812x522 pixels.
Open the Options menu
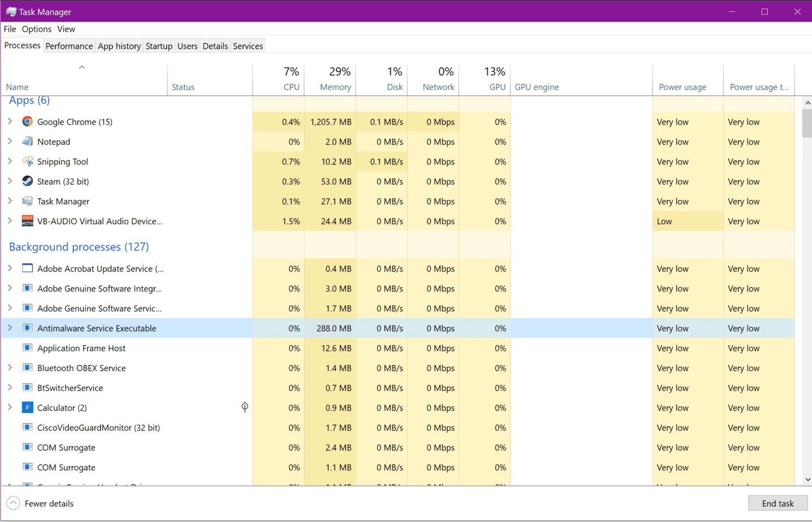tap(37, 29)
